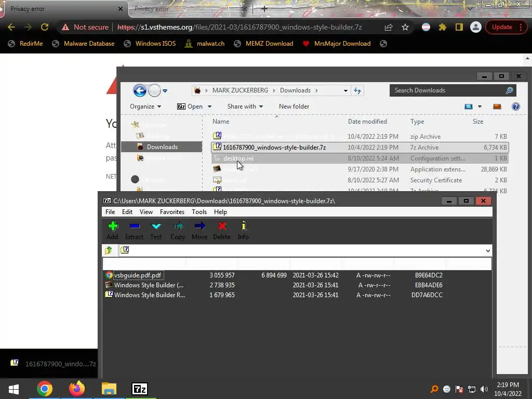Click the Explorer help icon

tap(516, 107)
